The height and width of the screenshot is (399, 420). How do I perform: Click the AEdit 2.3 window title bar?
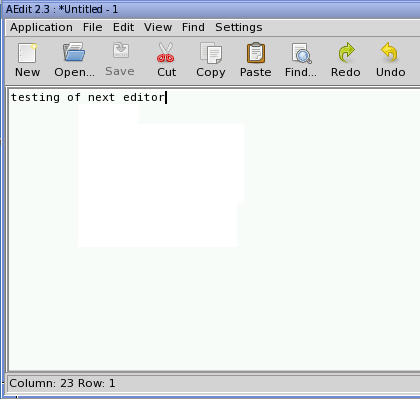pyautogui.click(x=211, y=9)
